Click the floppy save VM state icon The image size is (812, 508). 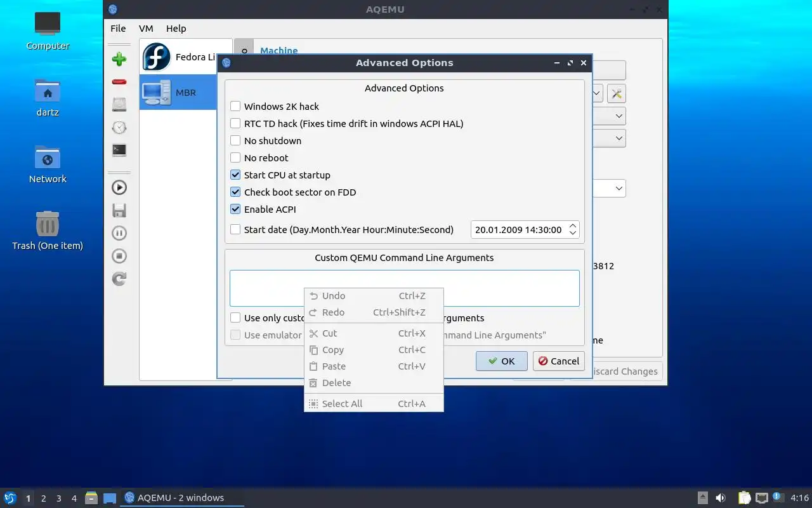[x=119, y=210]
